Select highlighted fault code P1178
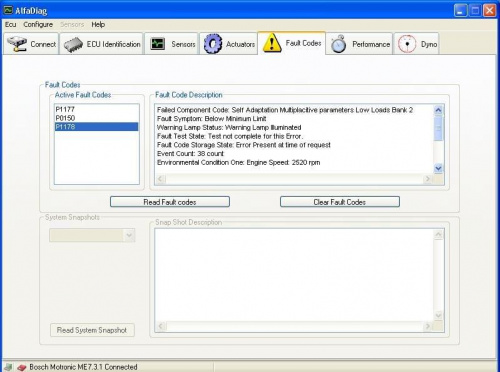 (96, 127)
